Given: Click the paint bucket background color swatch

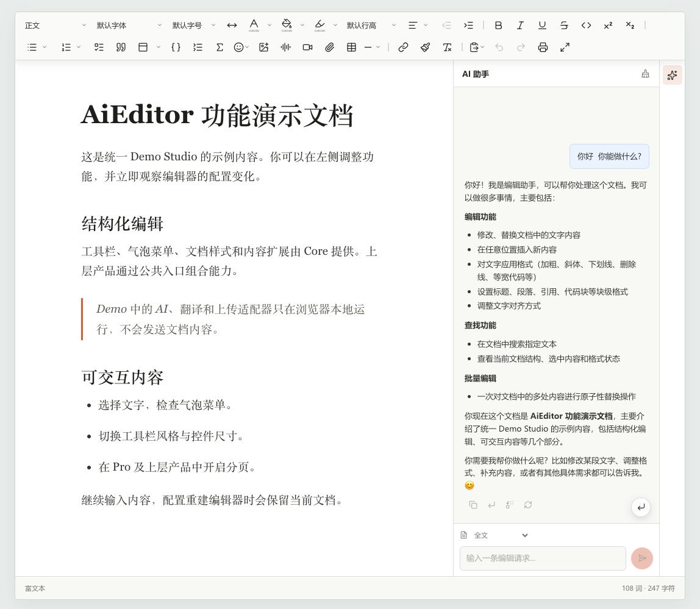Looking at the screenshot, I should [287, 26].
